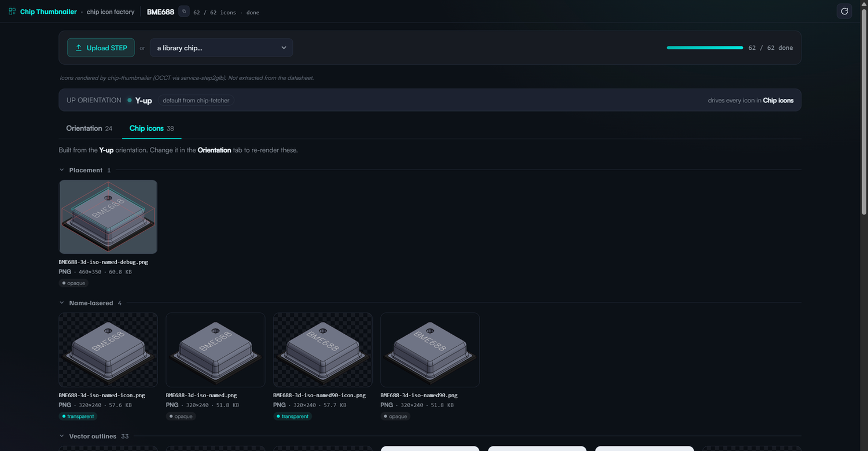Click the 62 / 62 icons done status text
Viewport: 868px width, 451px height.
[226, 12]
